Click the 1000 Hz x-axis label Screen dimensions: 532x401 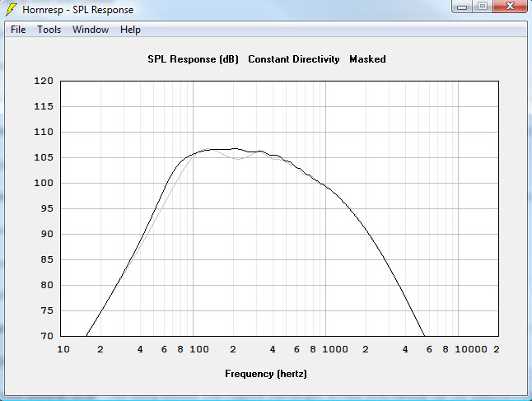(x=335, y=349)
